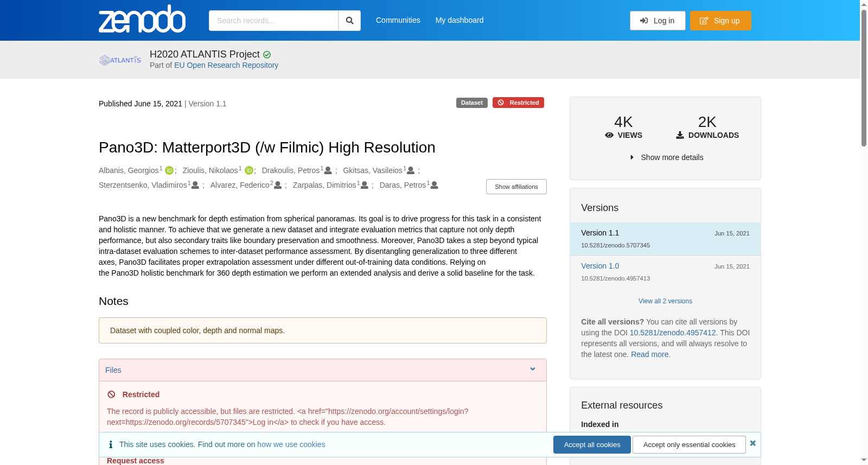Viewport: 868px width, 465px height.
Task: Open author Alvarez, Federico
Action: [240, 185]
